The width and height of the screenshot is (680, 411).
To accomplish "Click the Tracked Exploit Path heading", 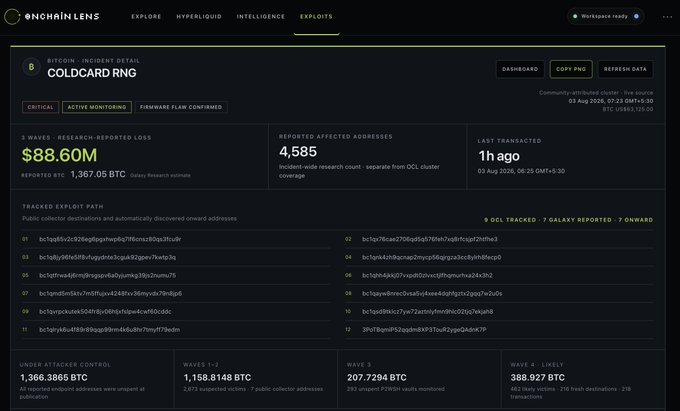I will click(63, 206).
